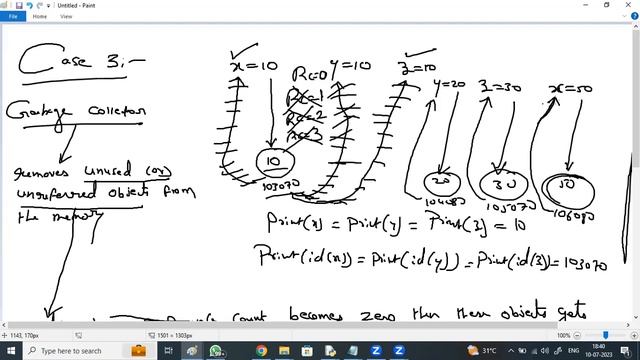Click the battery icon in system tray
Screen dimensions: 640x360
(x=522, y=351)
